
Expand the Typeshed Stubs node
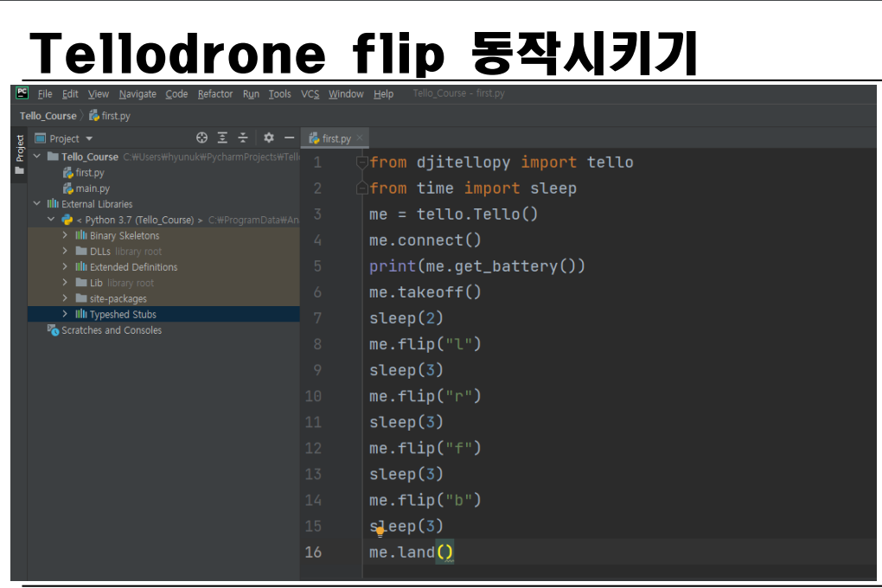pyautogui.click(x=65, y=314)
